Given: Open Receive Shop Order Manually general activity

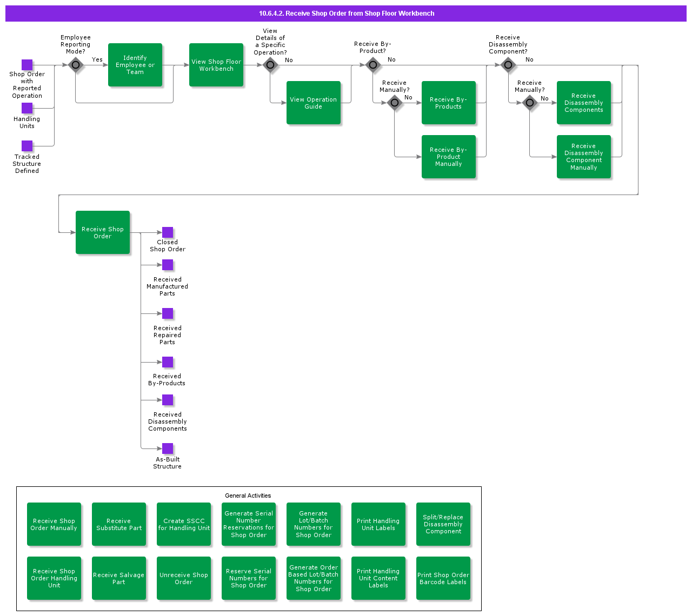Looking at the screenshot, I should point(54,524).
